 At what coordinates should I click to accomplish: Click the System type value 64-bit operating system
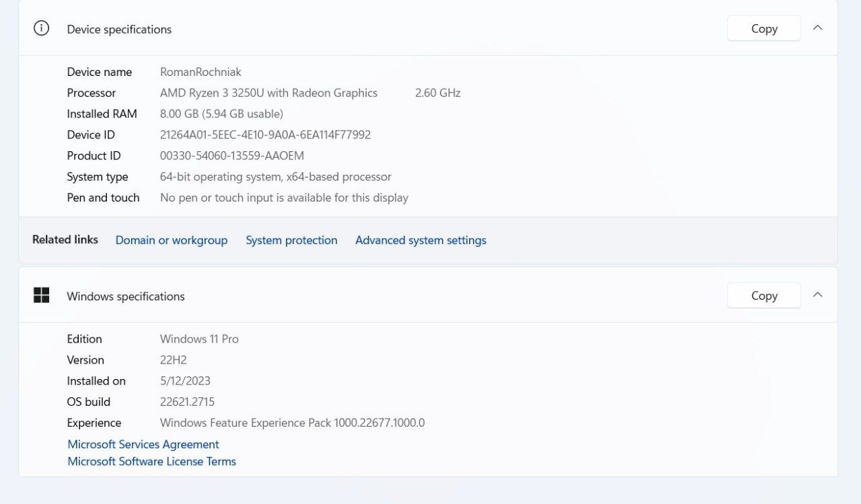pos(276,177)
